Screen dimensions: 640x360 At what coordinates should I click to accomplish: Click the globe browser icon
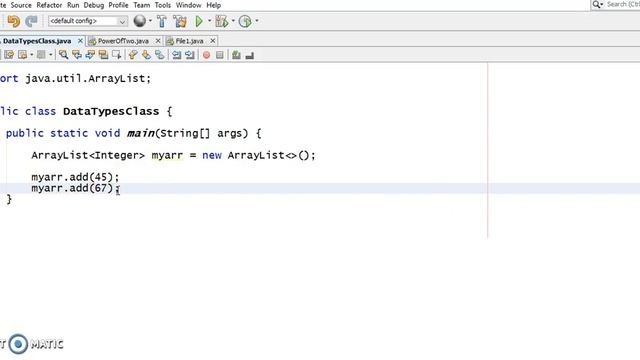tap(140, 21)
